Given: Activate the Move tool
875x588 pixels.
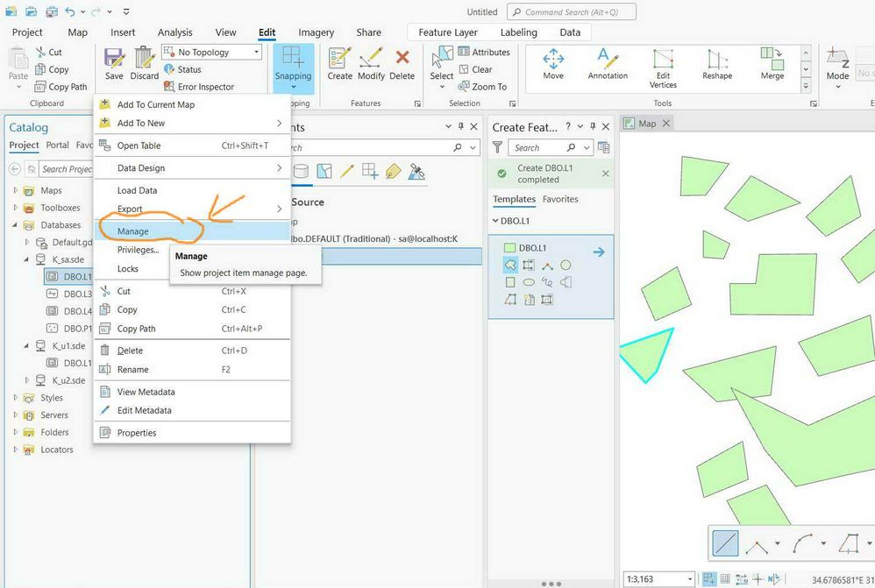Looking at the screenshot, I should 553,64.
